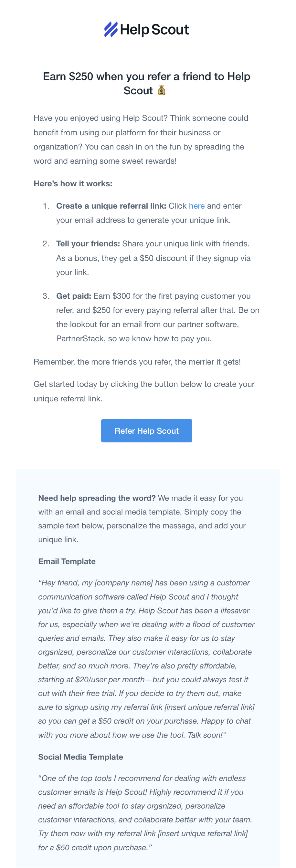Select the 'Earn $250' headline text
Viewport: 296px width, 868px height.
146,77
